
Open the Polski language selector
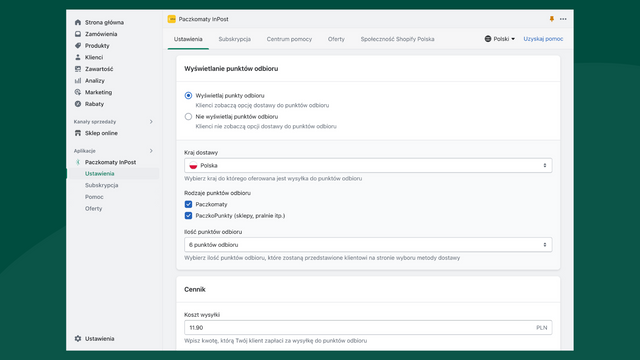click(x=500, y=39)
